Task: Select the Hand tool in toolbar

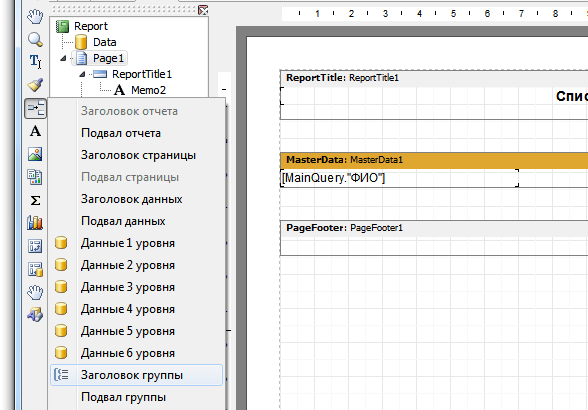Action: pyautogui.click(x=35, y=16)
